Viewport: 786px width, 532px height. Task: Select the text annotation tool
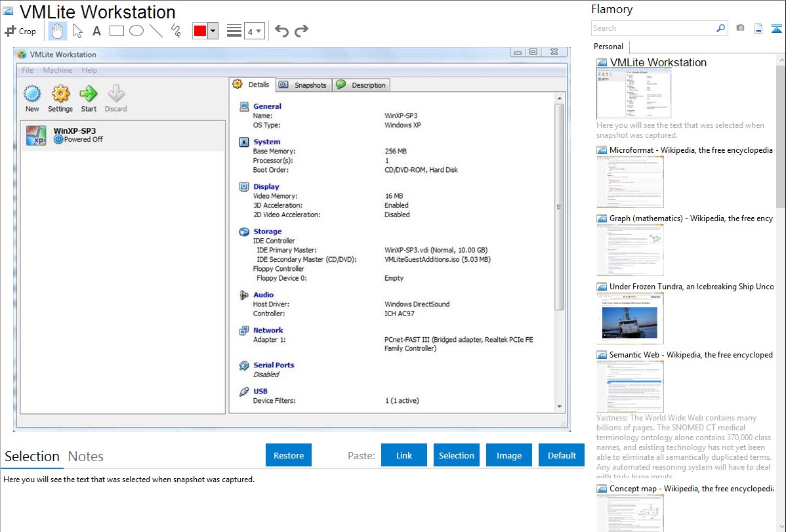point(96,31)
